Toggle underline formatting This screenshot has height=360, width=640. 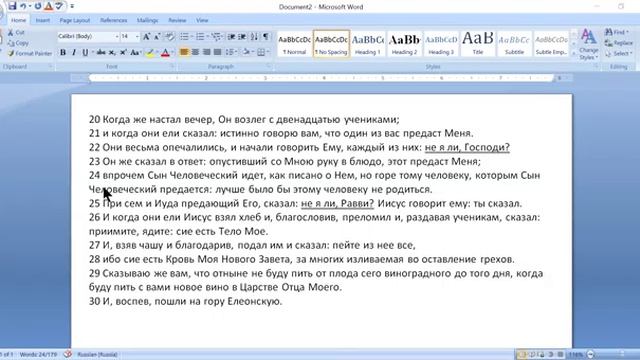pyautogui.click(x=85, y=52)
